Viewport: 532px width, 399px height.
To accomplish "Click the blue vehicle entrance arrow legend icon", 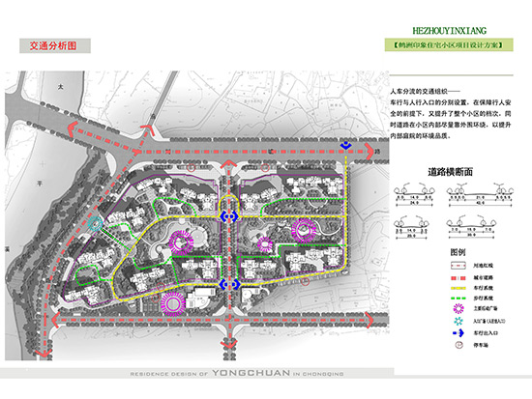I will (x=458, y=333).
